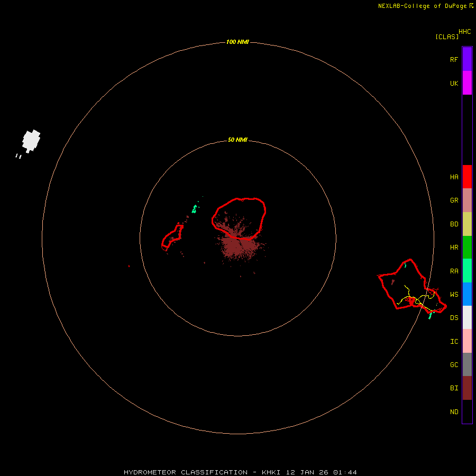Click the BI dark red swatch
Viewport: 476px width, 476px height.
[467, 388]
